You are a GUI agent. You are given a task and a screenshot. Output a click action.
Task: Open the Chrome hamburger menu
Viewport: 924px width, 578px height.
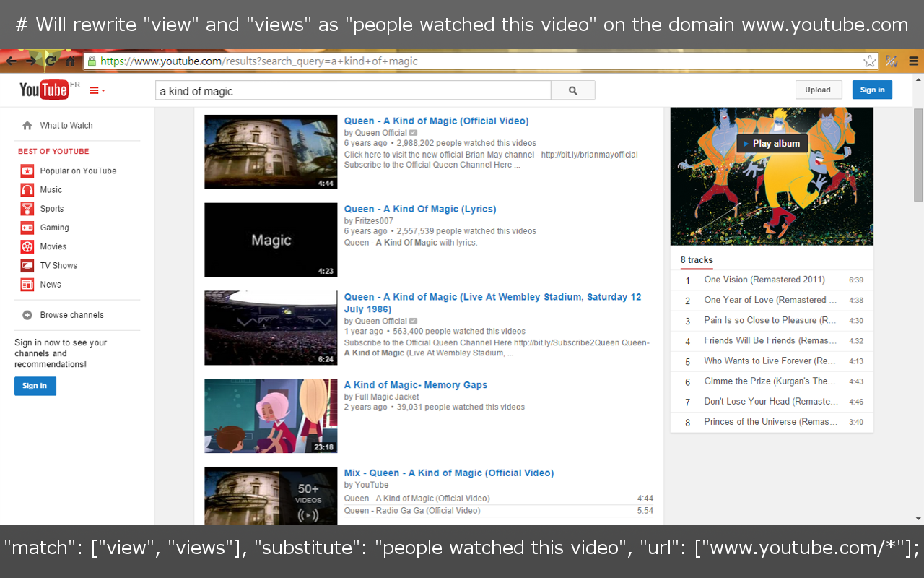point(913,61)
